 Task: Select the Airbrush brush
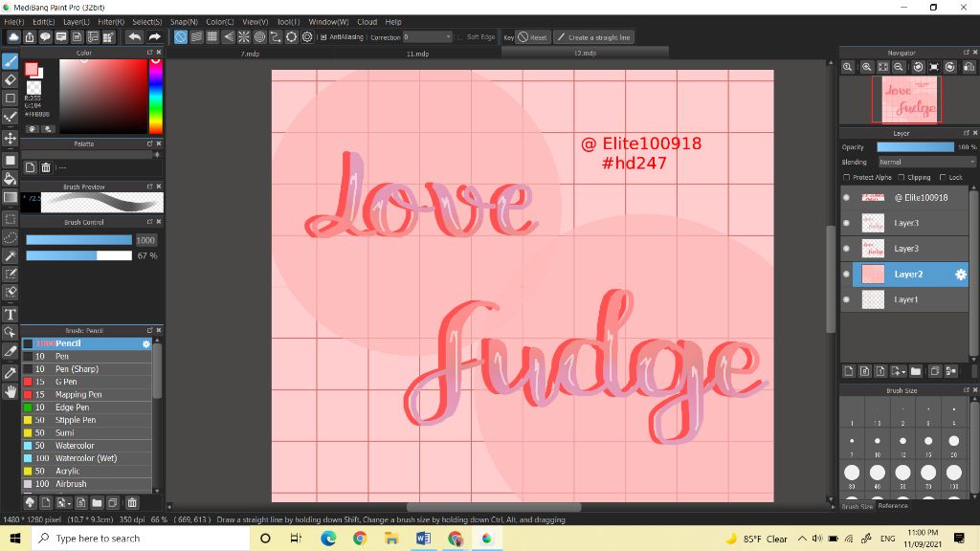[x=87, y=484]
